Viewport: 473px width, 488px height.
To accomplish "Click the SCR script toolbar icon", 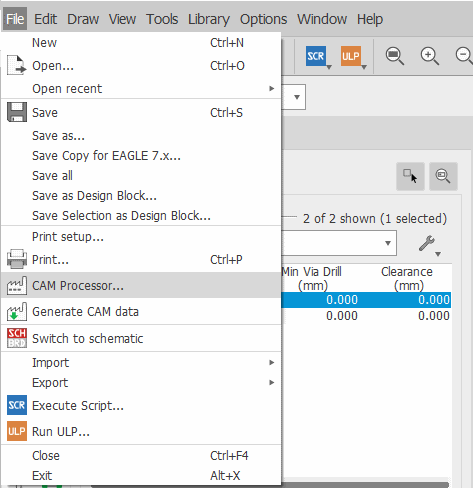I will point(316,56).
